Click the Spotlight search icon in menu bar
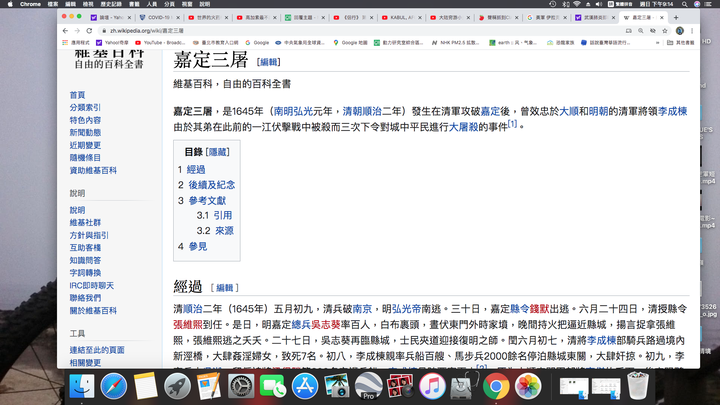 [685, 4]
